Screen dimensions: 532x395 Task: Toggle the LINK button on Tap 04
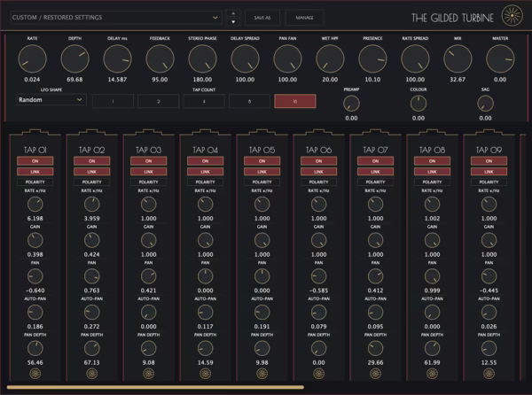(x=206, y=172)
